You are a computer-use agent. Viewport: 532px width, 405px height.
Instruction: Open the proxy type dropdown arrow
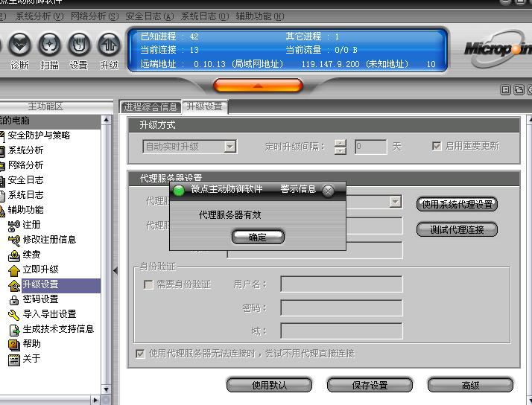point(395,202)
